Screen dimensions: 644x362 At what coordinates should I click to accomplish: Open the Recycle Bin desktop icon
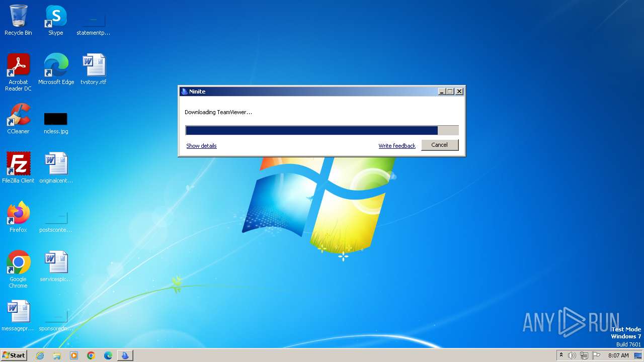point(18,20)
